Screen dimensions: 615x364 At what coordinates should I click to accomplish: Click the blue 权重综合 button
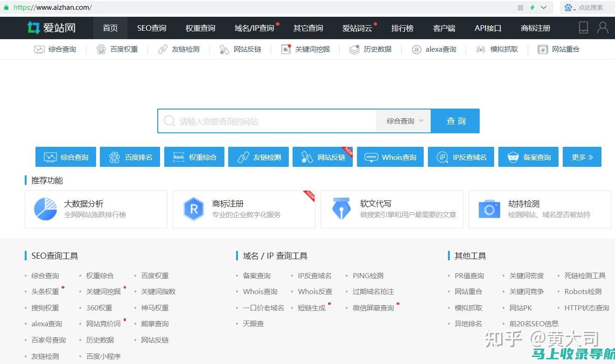click(x=194, y=157)
